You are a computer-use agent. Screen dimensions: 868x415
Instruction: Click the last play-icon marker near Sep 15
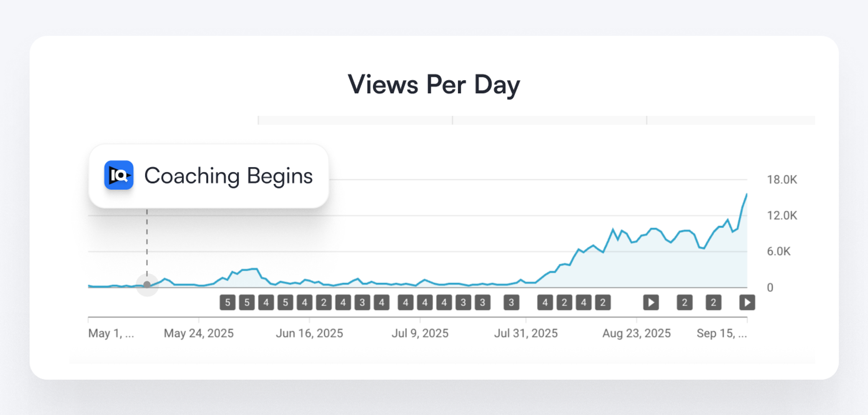[747, 302]
